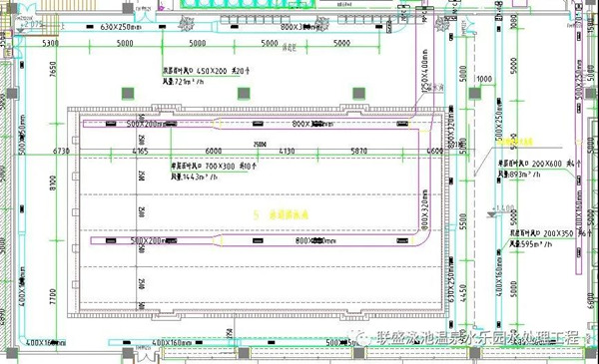The width and height of the screenshot is (599, 364).
Task: Select the 7650 vertical dimension text
Action: click(x=53, y=70)
